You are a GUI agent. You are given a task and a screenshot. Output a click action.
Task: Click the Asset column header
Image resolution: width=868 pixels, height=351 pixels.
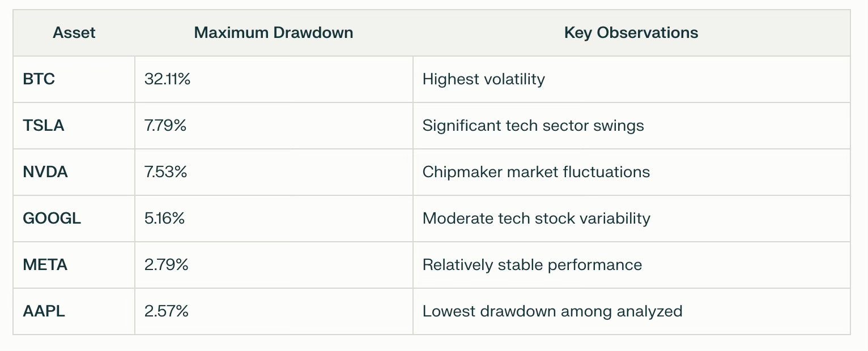(74, 33)
